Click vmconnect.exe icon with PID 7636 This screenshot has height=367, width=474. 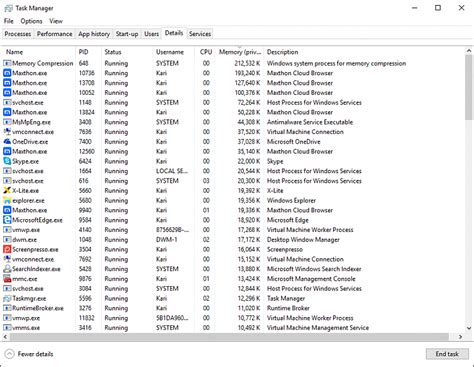[7, 132]
